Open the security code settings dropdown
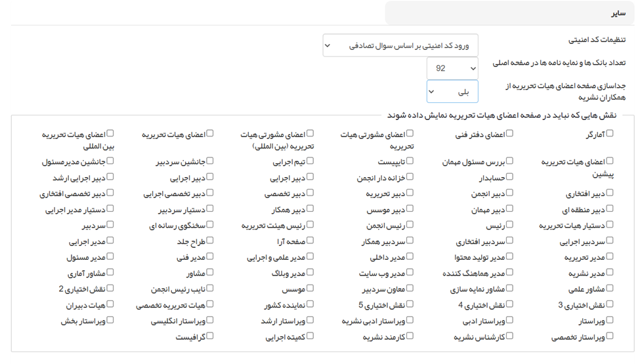640x364 pixels. tap(400, 46)
